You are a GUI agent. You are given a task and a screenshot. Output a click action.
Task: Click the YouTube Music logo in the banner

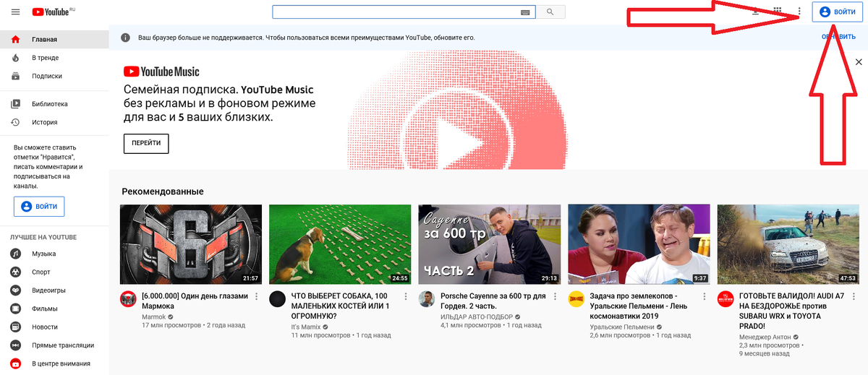click(161, 72)
